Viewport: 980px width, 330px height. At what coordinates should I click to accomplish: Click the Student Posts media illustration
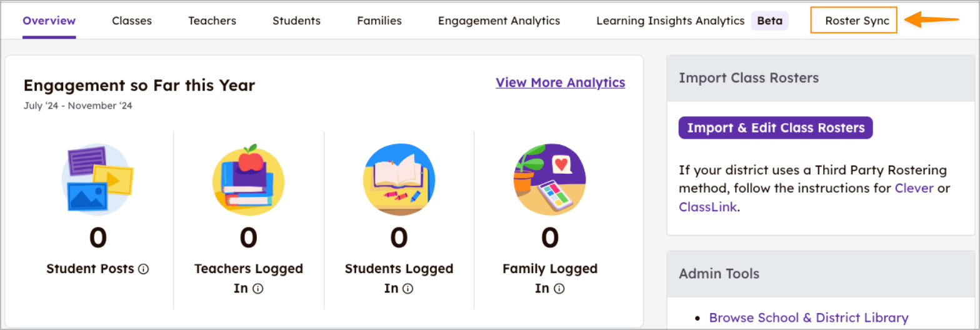[98, 179]
